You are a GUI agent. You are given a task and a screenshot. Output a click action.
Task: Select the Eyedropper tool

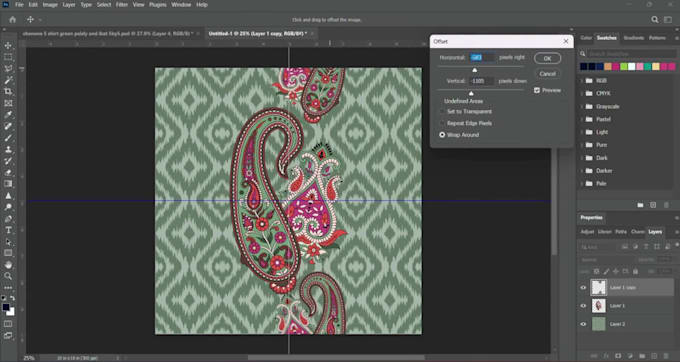(8, 114)
